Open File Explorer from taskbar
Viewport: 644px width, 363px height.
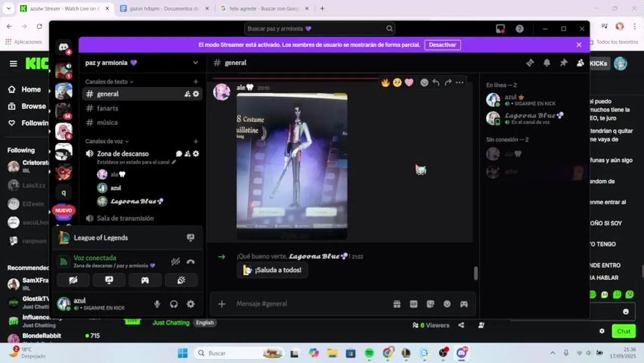coord(332,353)
